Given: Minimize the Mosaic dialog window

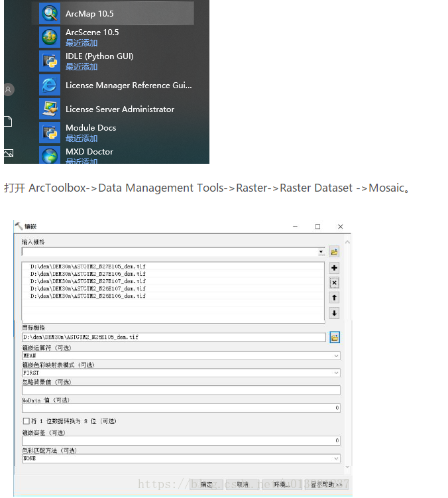Looking at the screenshot, I should (295, 226).
